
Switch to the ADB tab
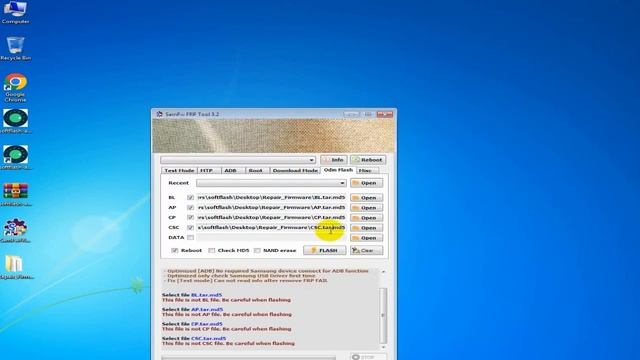(231, 170)
